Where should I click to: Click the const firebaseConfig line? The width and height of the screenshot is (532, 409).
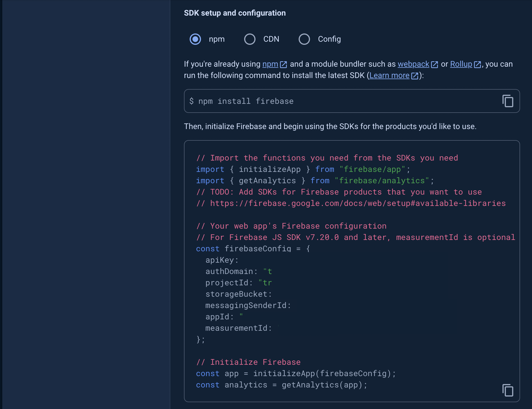pyautogui.click(x=253, y=249)
